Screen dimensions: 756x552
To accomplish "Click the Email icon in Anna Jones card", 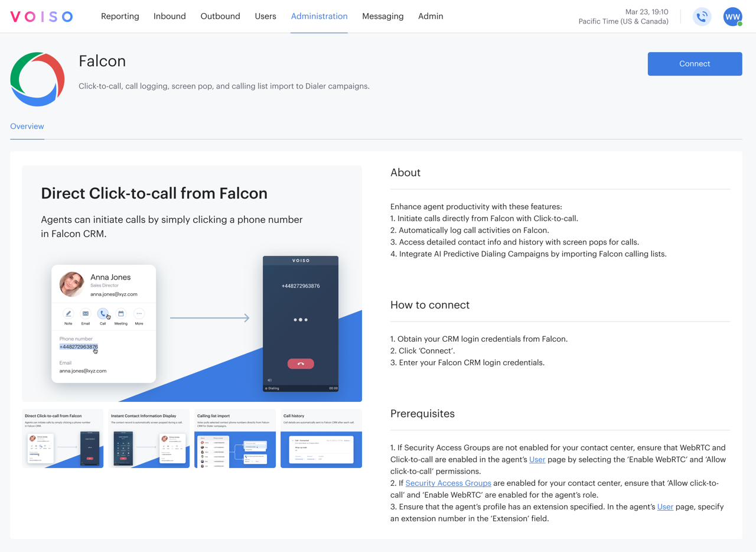I will [x=86, y=314].
